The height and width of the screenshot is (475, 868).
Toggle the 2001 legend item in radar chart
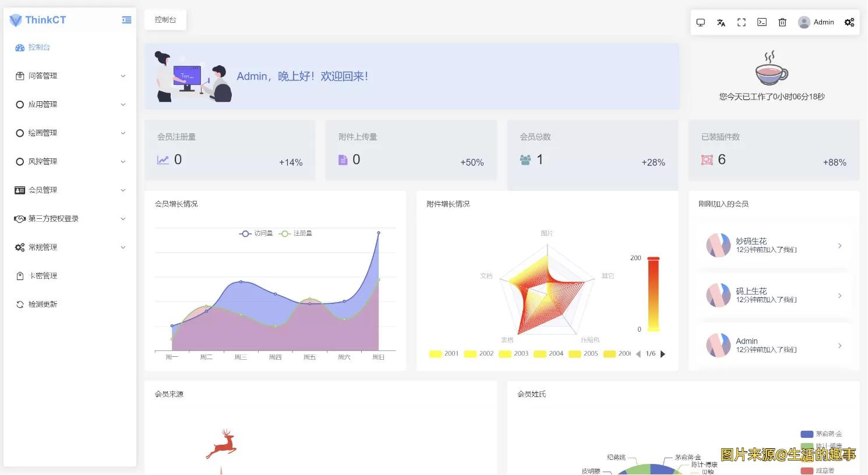444,354
